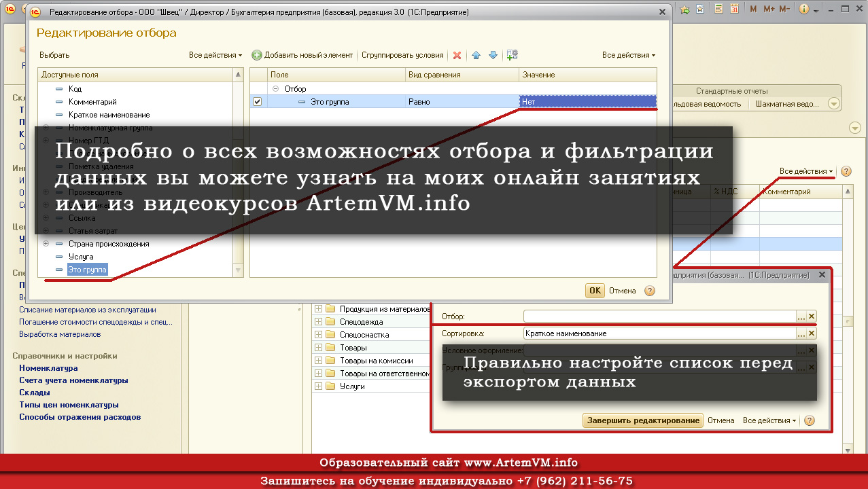
Task: Click the calculator M+ button in the title bar
Action: 769,10
